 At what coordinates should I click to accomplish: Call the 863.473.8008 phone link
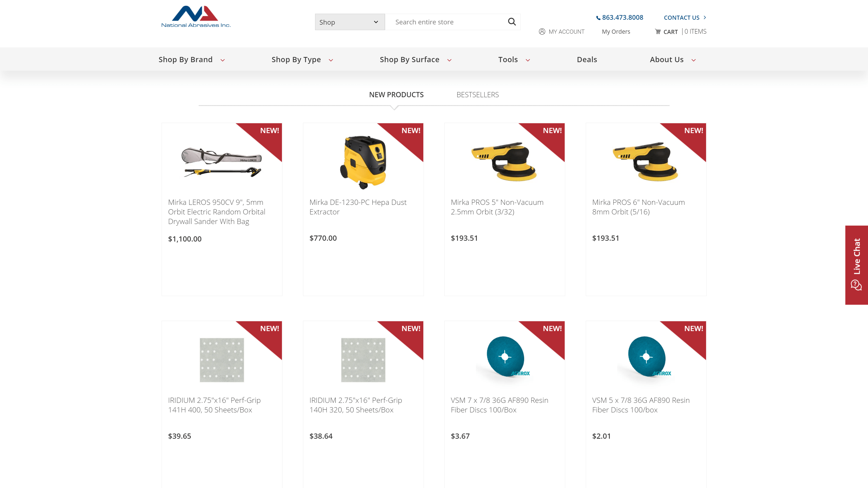click(x=622, y=18)
